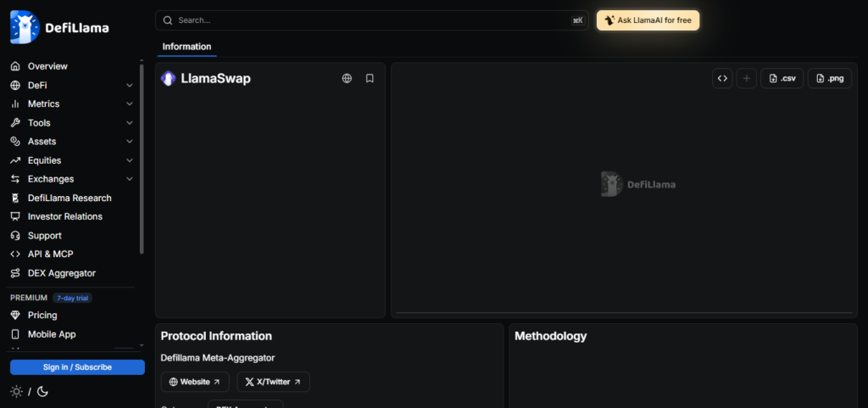
Task: Click the API & MCP code icon
Action: [x=15, y=254]
